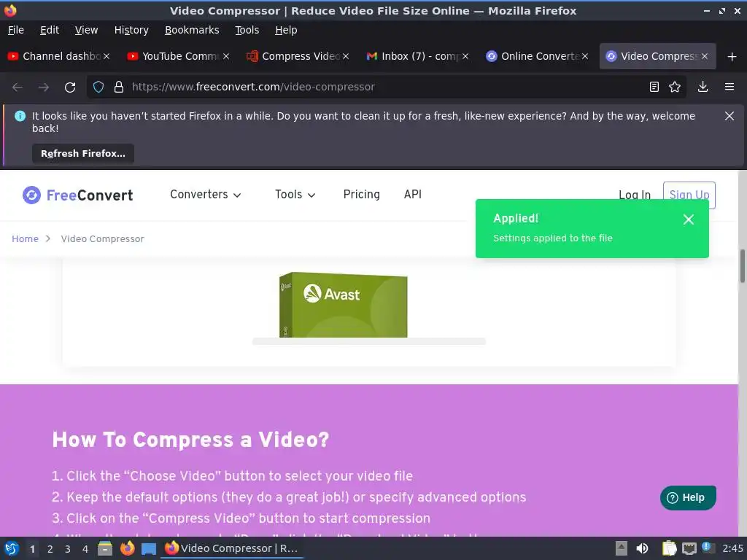Click the forward navigation arrow
This screenshot has width=747, height=560.
(44, 87)
